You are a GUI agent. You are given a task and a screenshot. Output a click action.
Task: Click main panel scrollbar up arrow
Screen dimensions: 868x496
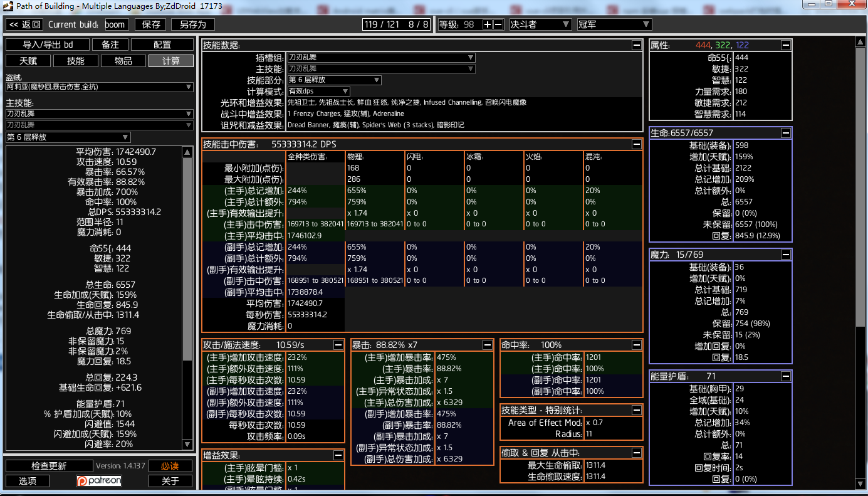861,41
